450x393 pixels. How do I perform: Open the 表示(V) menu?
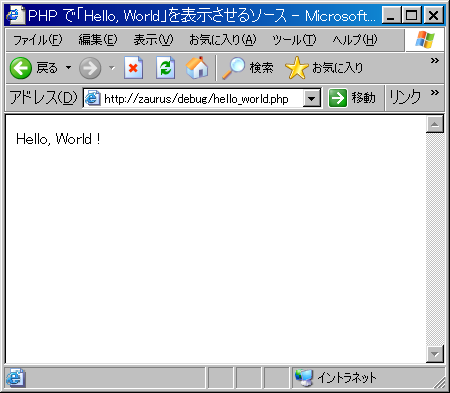pyautogui.click(x=153, y=40)
